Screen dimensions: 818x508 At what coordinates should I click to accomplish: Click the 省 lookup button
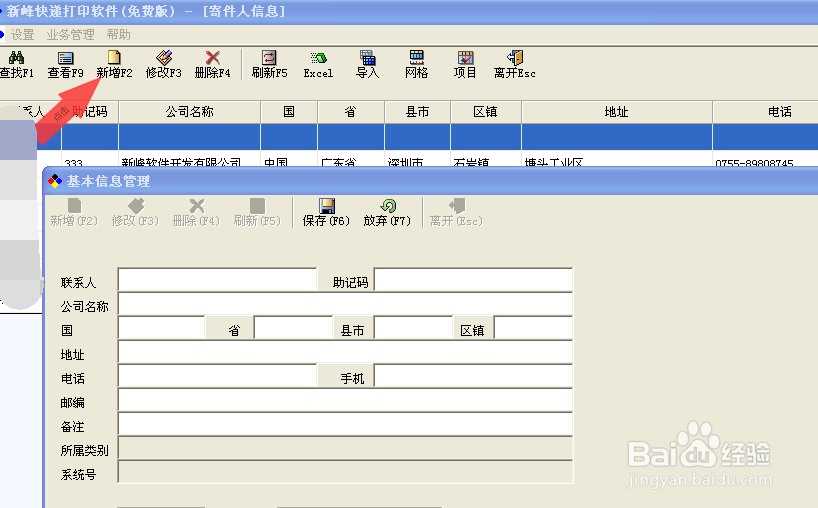tap(230, 329)
